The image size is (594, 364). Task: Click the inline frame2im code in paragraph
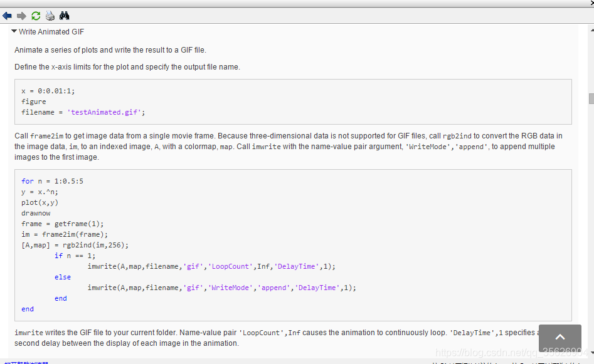pos(46,136)
